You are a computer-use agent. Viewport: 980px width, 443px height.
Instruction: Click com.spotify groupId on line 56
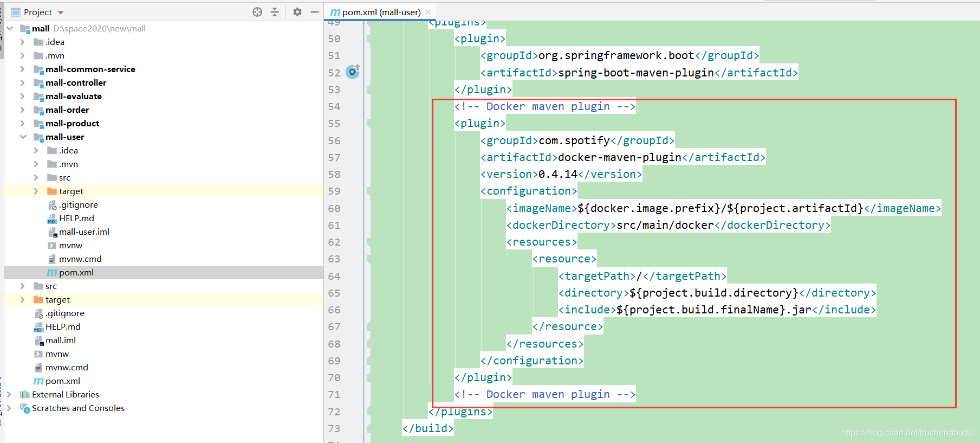(574, 140)
